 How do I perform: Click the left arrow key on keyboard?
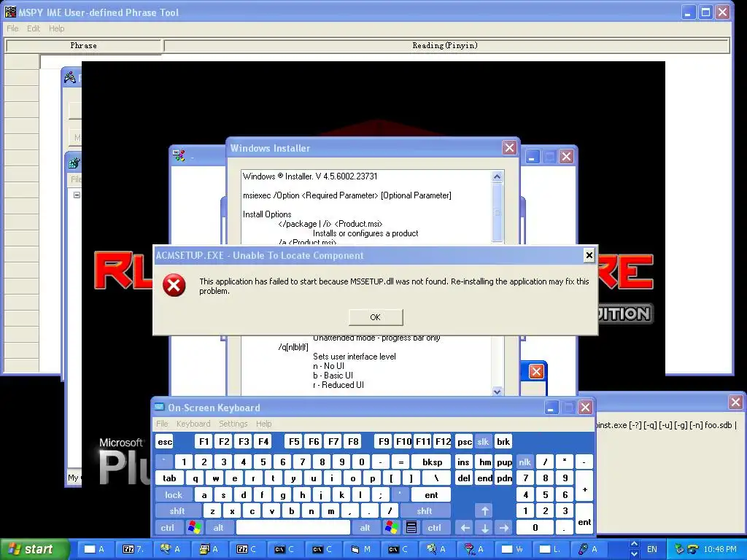point(465,527)
